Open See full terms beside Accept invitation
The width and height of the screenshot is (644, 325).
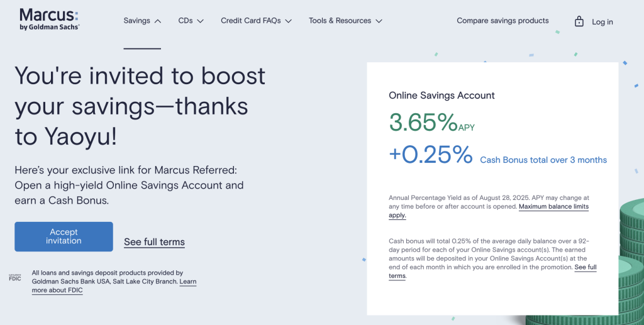click(154, 242)
